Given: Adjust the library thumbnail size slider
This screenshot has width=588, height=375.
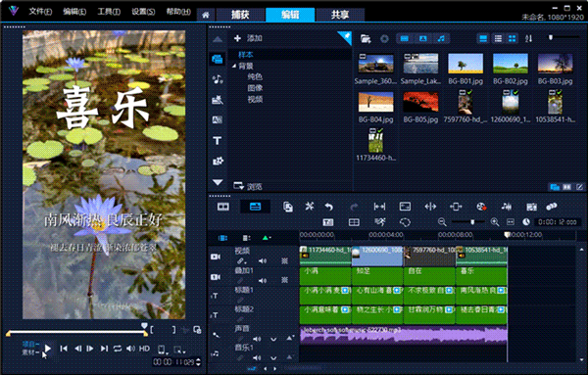Looking at the screenshot, I should 551,37.
